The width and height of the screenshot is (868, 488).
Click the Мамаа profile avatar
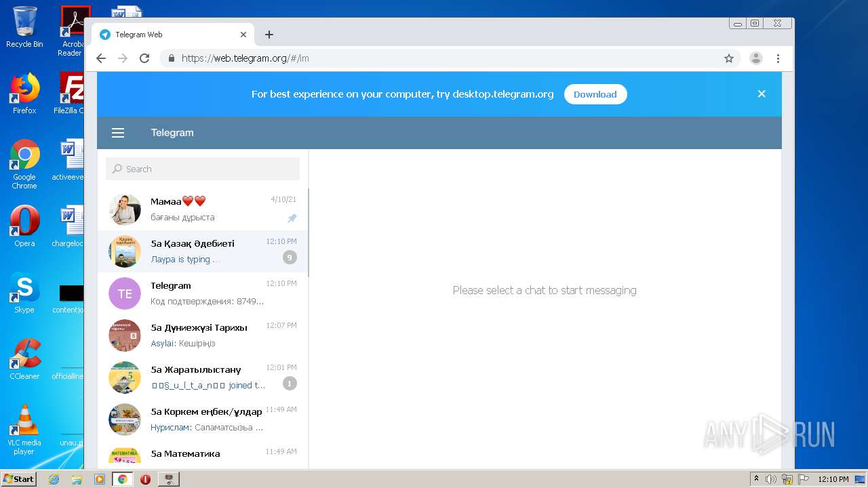coord(125,209)
